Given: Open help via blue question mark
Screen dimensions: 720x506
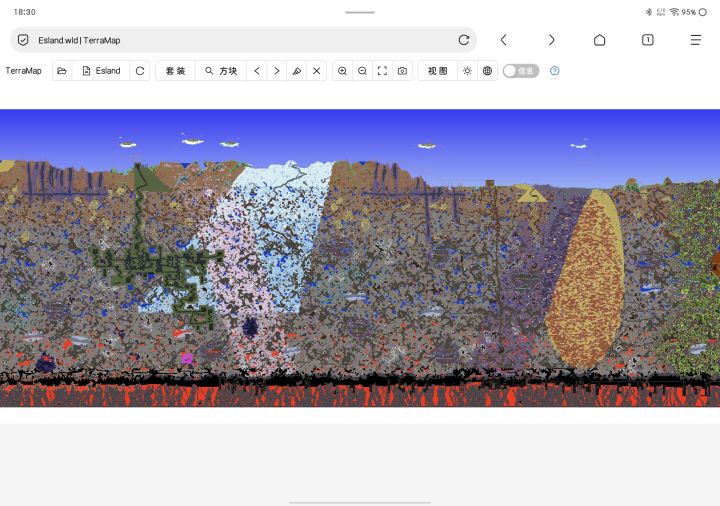Looking at the screenshot, I should coord(555,71).
